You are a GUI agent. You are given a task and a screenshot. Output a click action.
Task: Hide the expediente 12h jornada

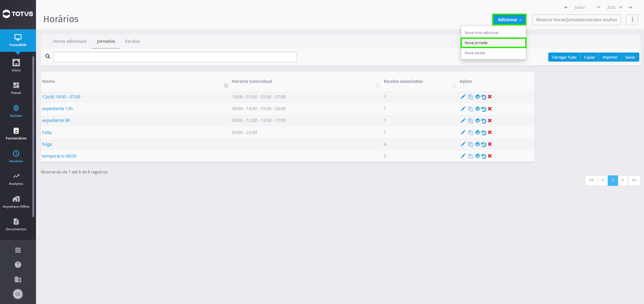[x=478, y=109]
